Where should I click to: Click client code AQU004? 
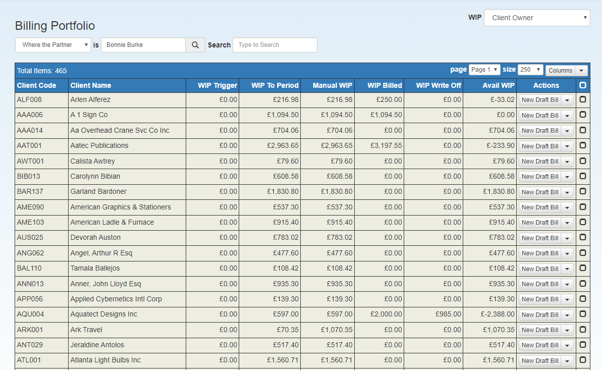[x=30, y=314]
